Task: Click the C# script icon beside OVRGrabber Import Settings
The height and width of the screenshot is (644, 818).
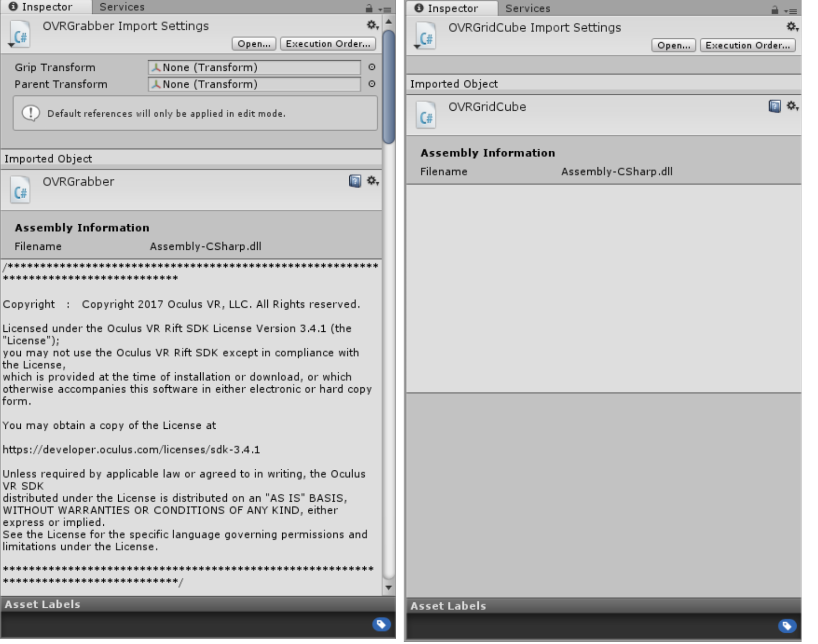Action: pyautogui.click(x=20, y=34)
